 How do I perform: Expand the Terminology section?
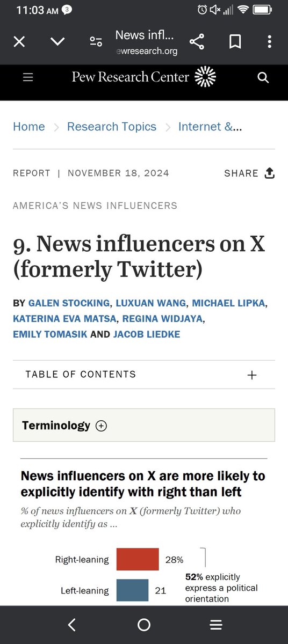tap(144, 425)
